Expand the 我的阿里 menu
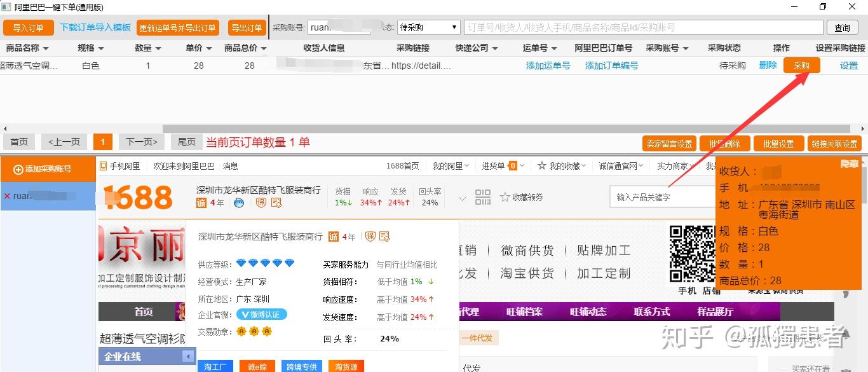Image resolution: width=868 pixels, height=372 pixels. tap(451, 166)
